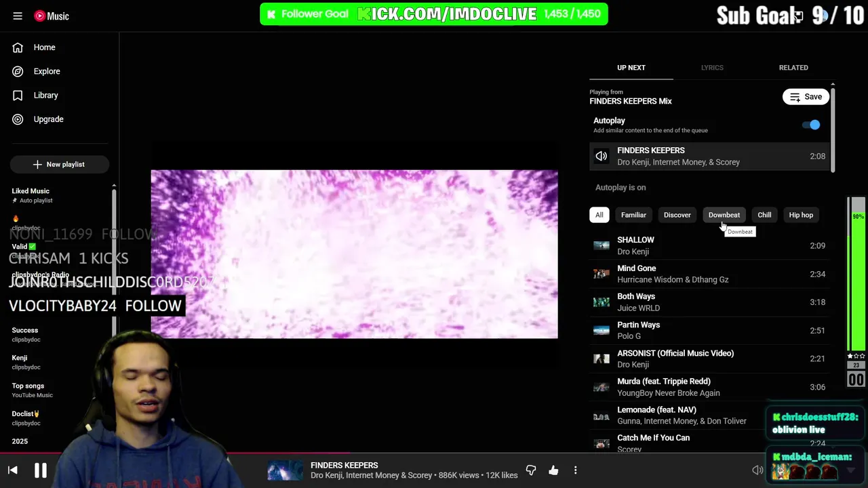
Task: Click the album thumbnail in the player bar
Action: pyautogui.click(x=285, y=470)
